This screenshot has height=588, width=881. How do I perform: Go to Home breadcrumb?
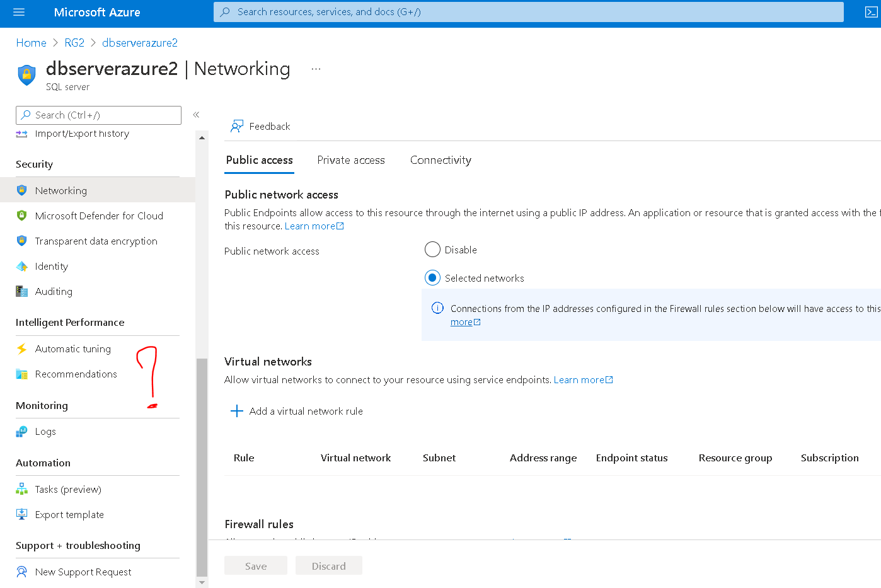(x=31, y=43)
